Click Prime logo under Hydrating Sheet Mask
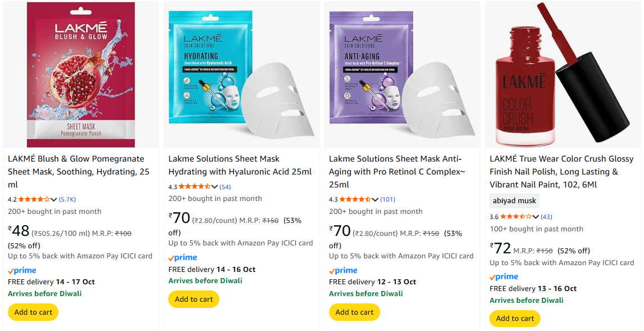Screen dimensions: 644x331 pyautogui.click(x=183, y=258)
